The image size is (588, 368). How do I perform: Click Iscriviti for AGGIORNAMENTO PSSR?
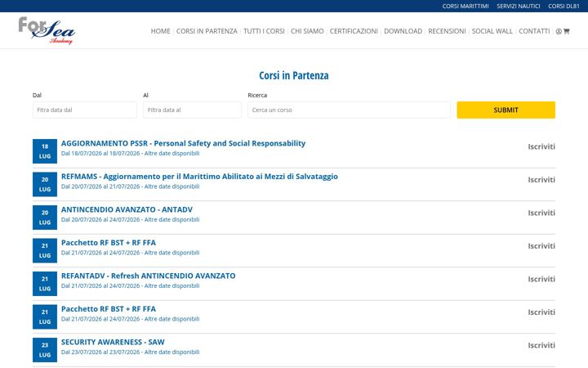coord(541,147)
